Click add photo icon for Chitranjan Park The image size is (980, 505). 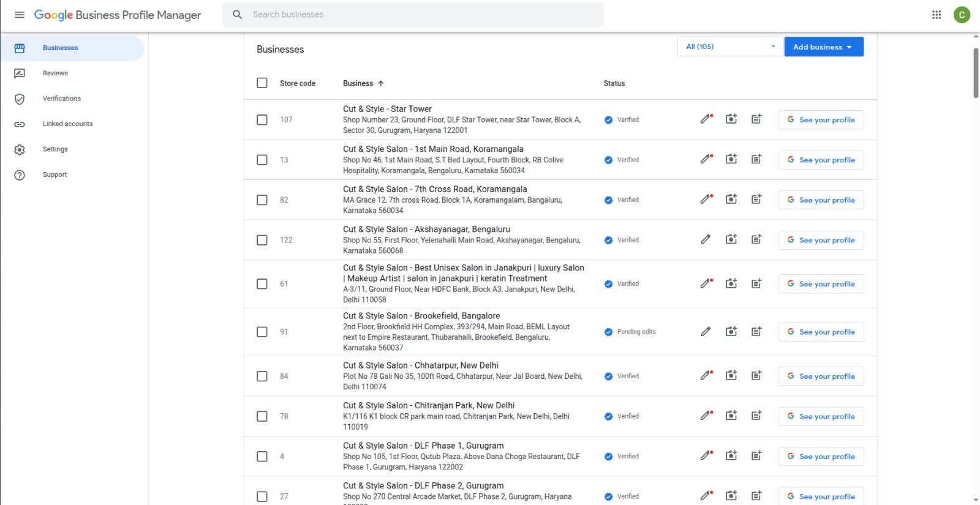(x=731, y=416)
